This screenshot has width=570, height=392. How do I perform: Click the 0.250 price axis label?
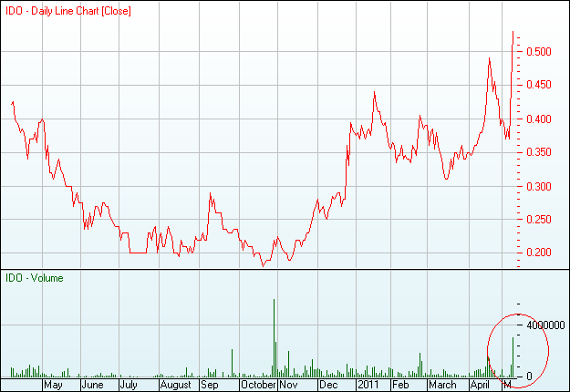tap(539, 220)
